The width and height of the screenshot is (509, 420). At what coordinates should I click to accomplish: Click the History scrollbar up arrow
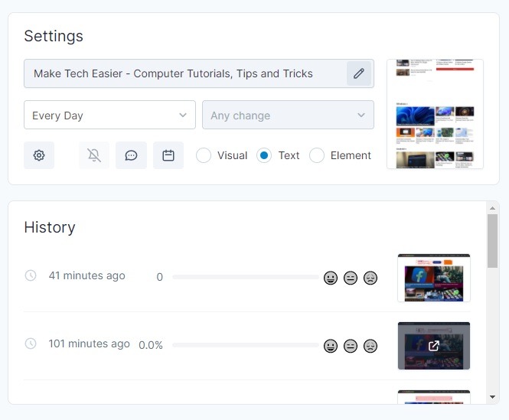492,208
